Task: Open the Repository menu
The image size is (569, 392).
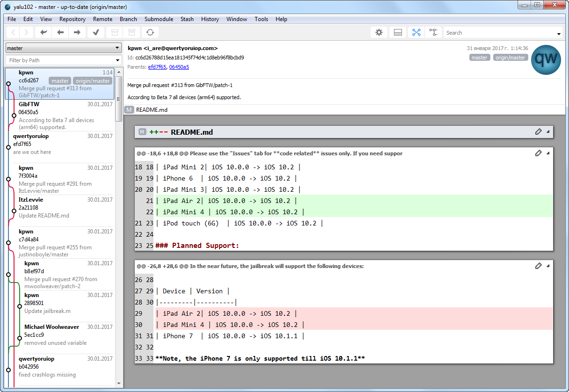Action: [72, 19]
